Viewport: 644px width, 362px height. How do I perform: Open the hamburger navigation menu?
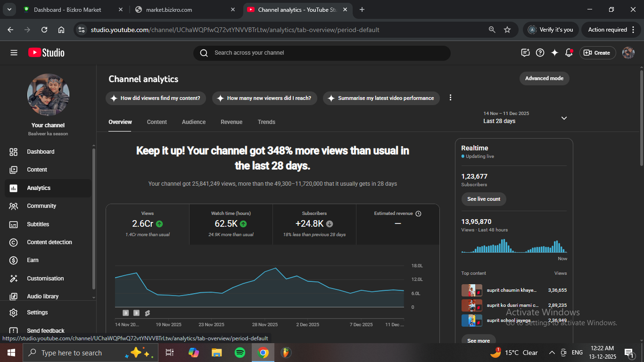coord(14,53)
